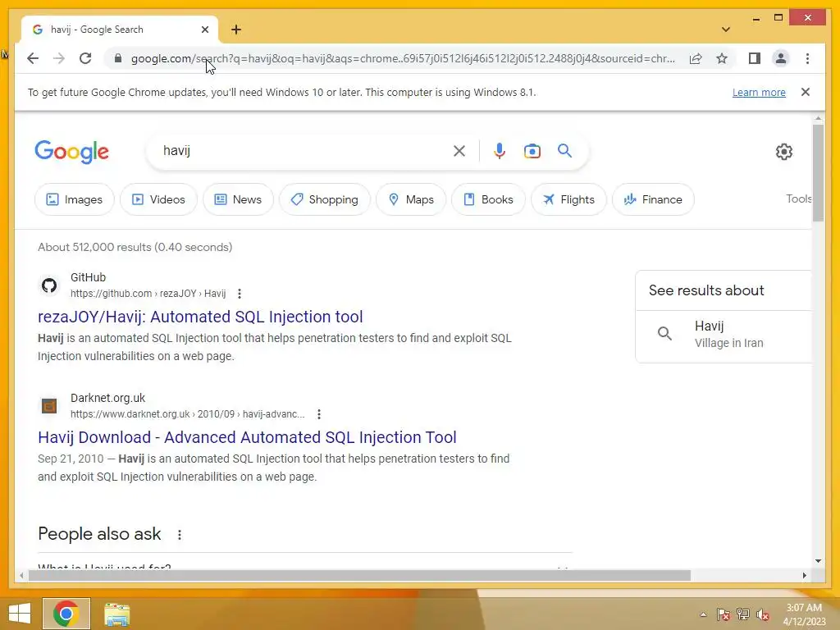Screen dimensions: 840x630
Task: Open the Windows Start button
Action: point(20,614)
